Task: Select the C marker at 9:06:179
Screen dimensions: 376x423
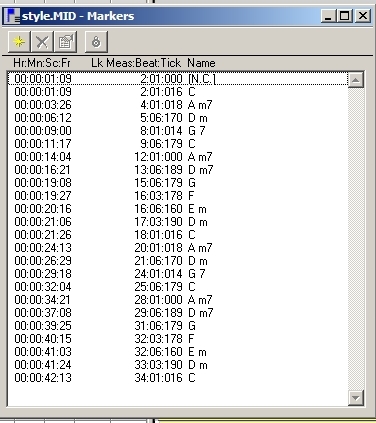Action: point(178,144)
